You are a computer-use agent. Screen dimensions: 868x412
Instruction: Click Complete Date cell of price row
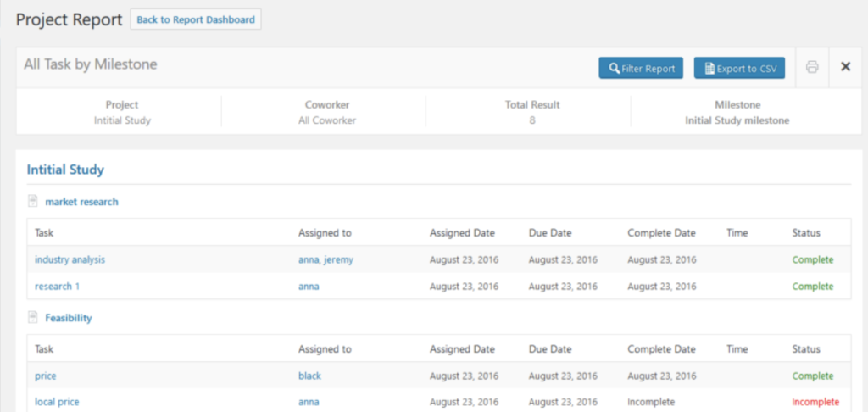(662, 376)
